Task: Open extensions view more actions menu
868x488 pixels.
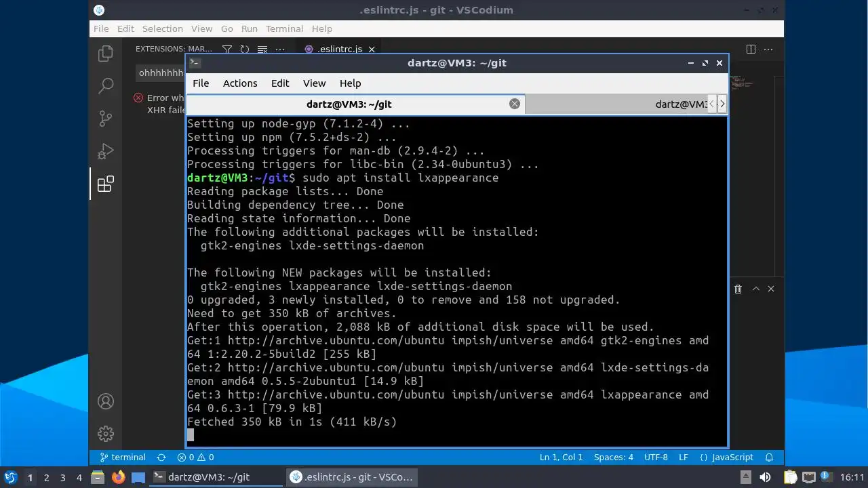Action: point(280,49)
